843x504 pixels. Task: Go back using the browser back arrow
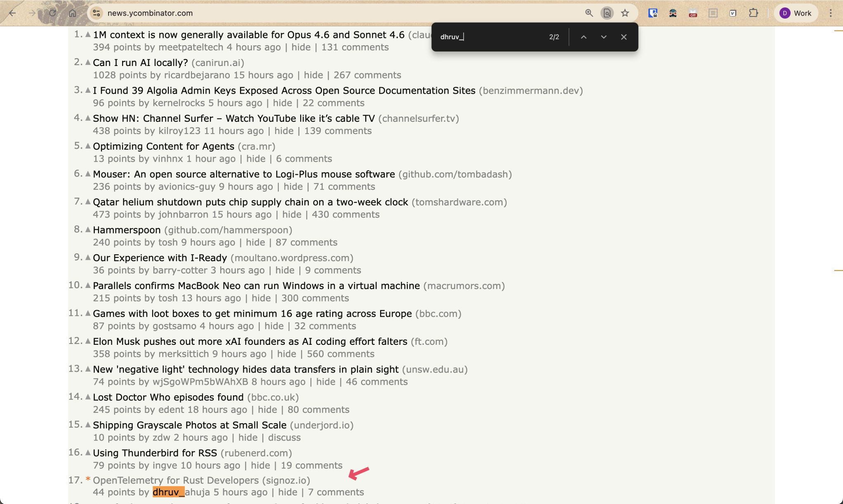12,13
